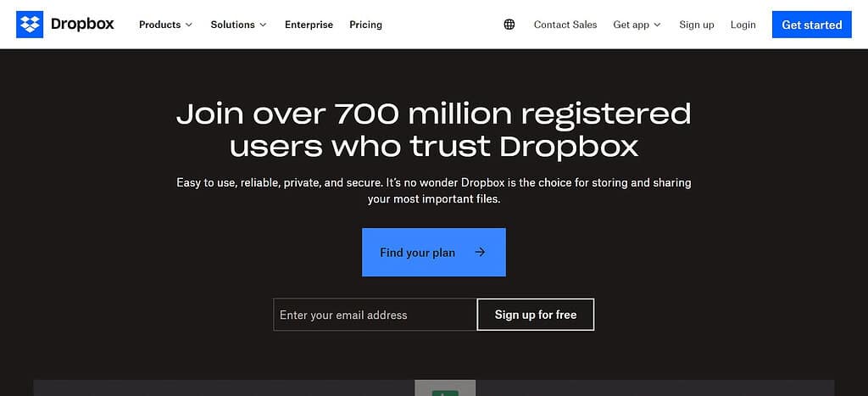Open the Contact Sales link
This screenshot has height=396, width=868.
[x=565, y=25]
